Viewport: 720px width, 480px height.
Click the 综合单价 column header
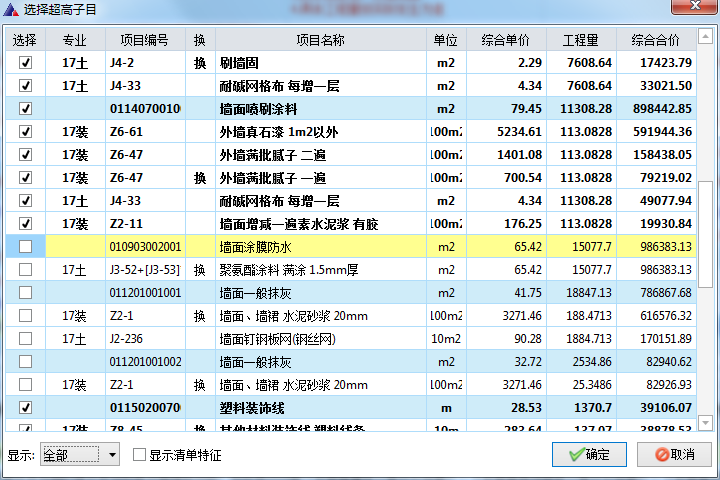tap(506, 40)
